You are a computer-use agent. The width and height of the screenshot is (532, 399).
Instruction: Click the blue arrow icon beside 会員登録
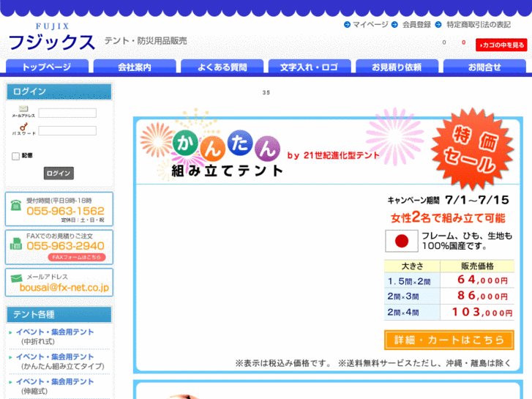tap(394, 25)
